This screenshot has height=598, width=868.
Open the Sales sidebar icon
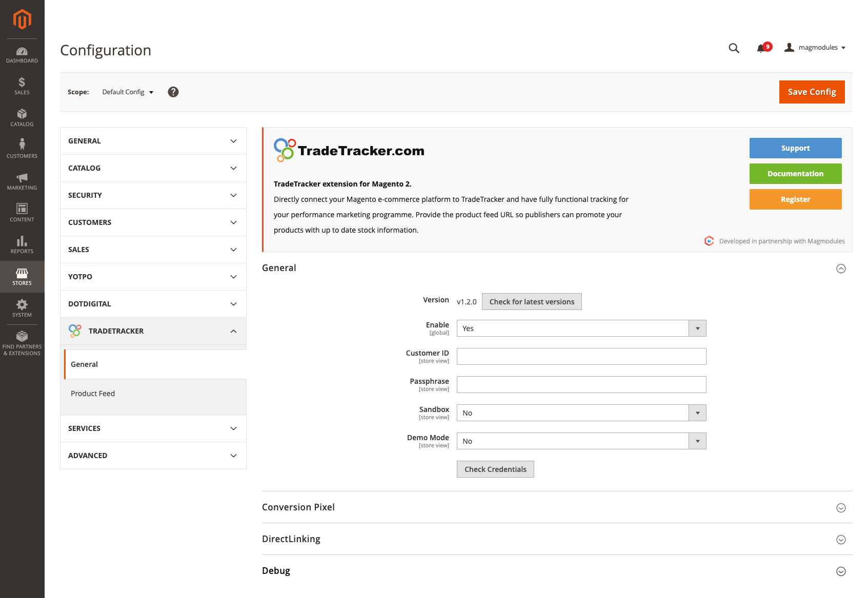click(x=22, y=86)
